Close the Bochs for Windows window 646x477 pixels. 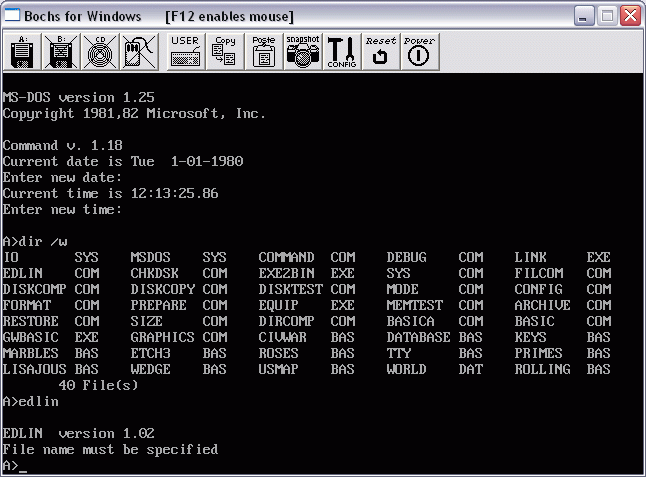(630, 16)
